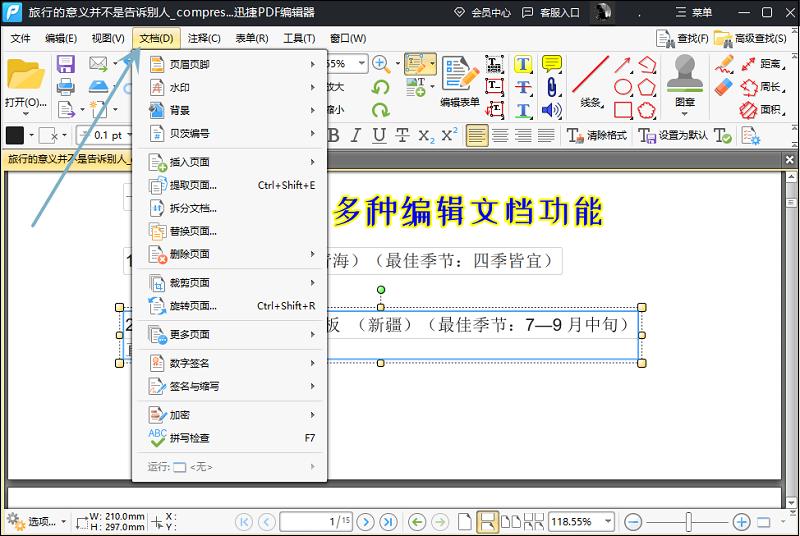
Task: Open the zoom percentage dropdown 118.55%
Action: [585, 522]
